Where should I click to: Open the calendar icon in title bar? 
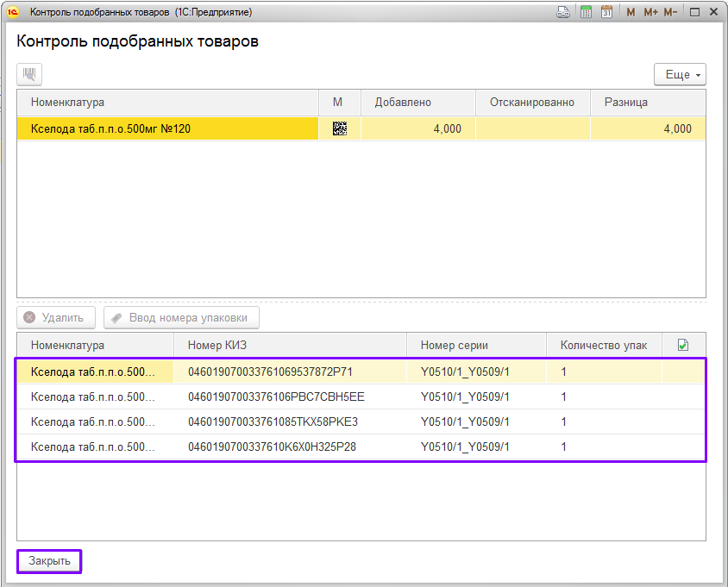(x=607, y=13)
